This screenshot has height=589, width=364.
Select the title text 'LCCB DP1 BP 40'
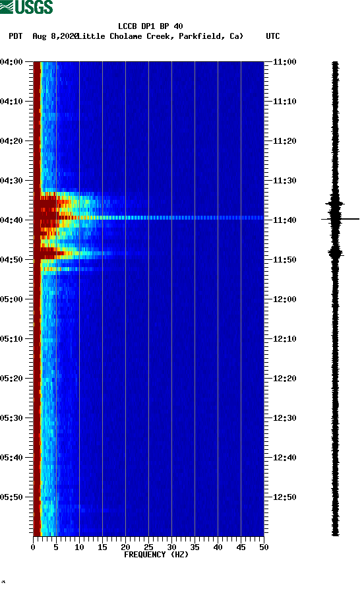(150, 26)
